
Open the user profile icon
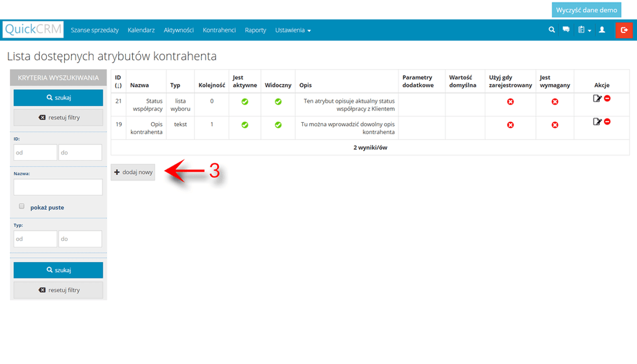(602, 30)
